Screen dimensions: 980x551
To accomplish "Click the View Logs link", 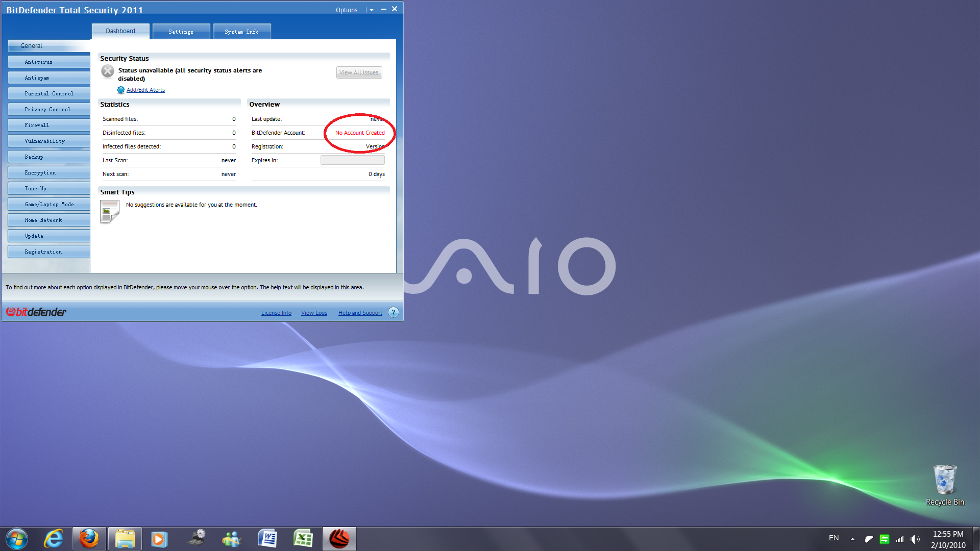I will tap(314, 313).
